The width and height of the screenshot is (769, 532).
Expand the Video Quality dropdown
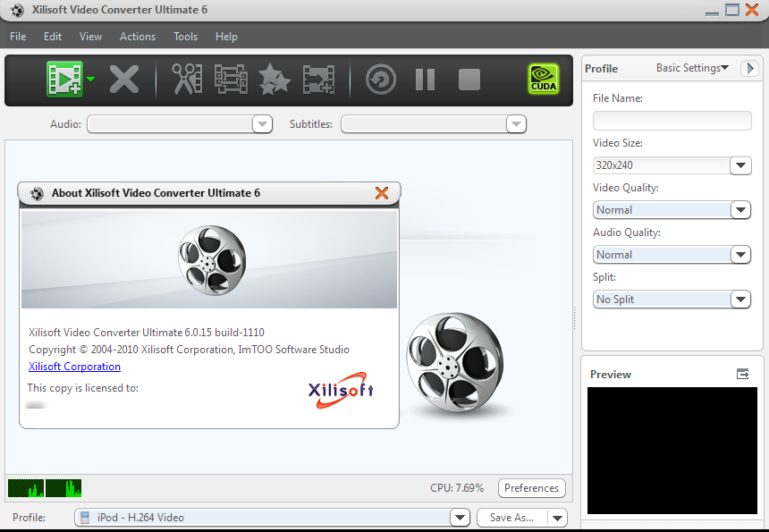(x=740, y=210)
